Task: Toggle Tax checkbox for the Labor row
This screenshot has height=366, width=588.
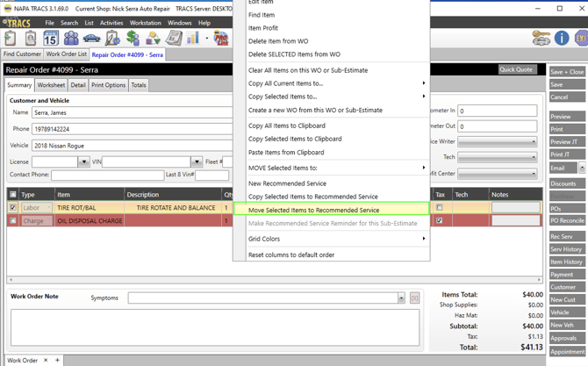Action: 439,207
